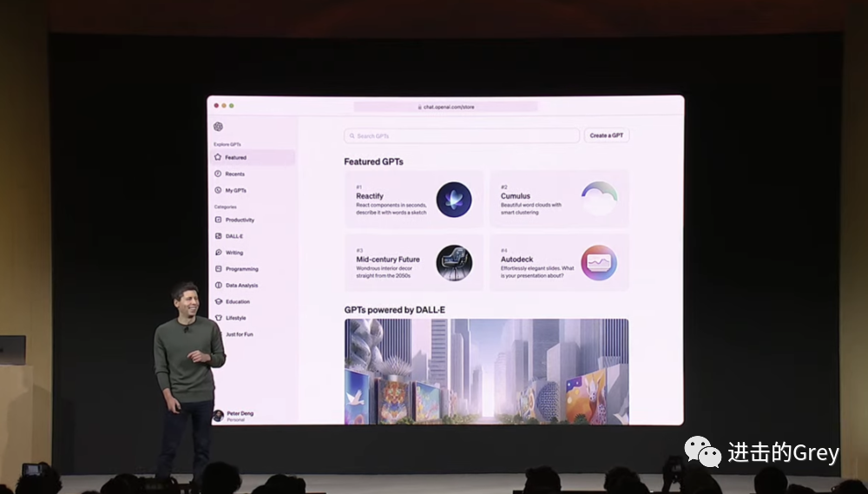Click the Lifestyle shirt icon
The image size is (868, 494).
[x=218, y=318]
